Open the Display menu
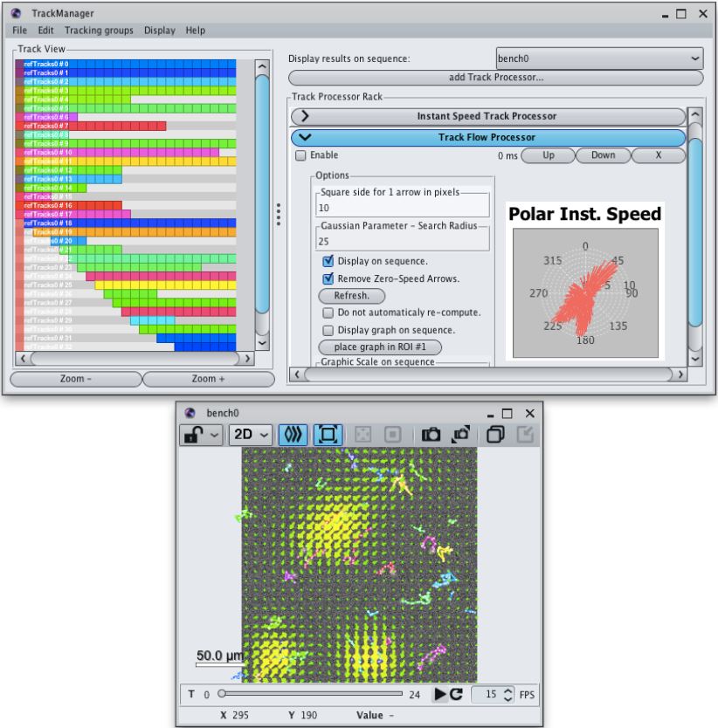 click(x=159, y=31)
